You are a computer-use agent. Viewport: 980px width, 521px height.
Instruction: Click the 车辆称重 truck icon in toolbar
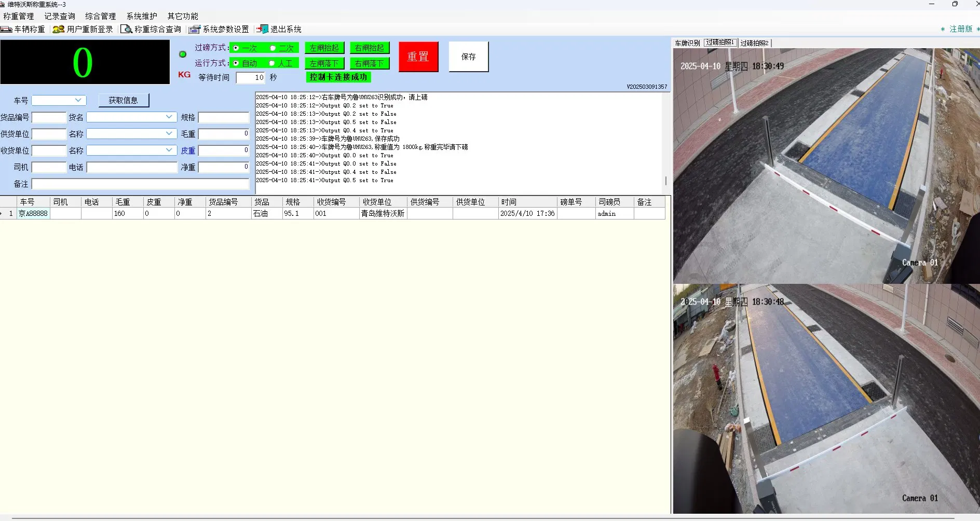(6, 30)
